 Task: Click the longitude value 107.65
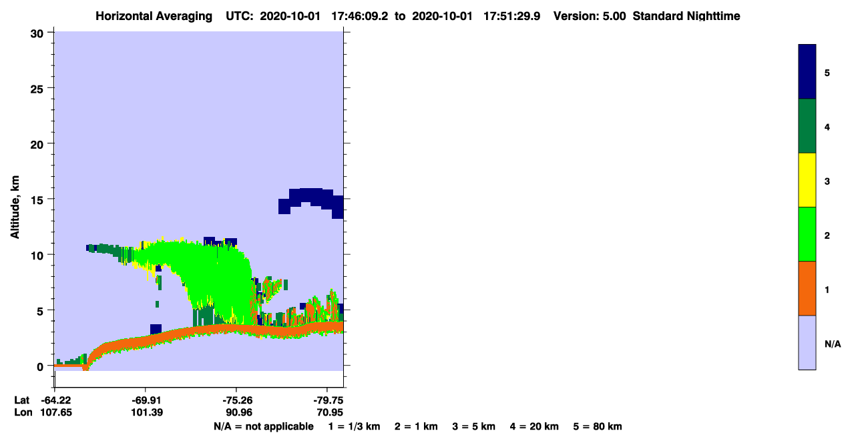tap(55, 412)
